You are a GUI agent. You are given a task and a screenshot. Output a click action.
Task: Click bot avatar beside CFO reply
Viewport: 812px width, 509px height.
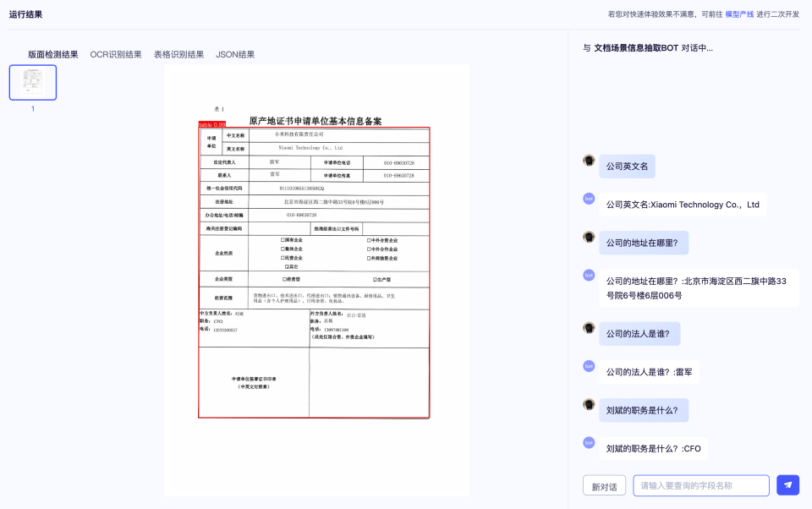click(x=589, y=443)
